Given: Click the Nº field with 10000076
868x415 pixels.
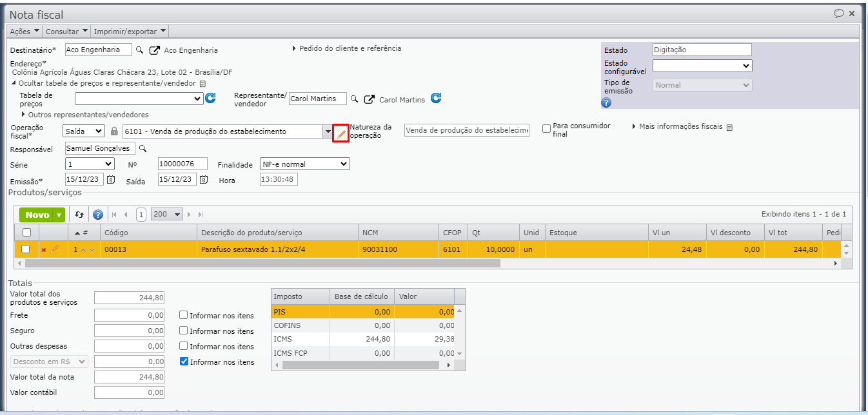Looking at the screenshot, I should (183, 164).
